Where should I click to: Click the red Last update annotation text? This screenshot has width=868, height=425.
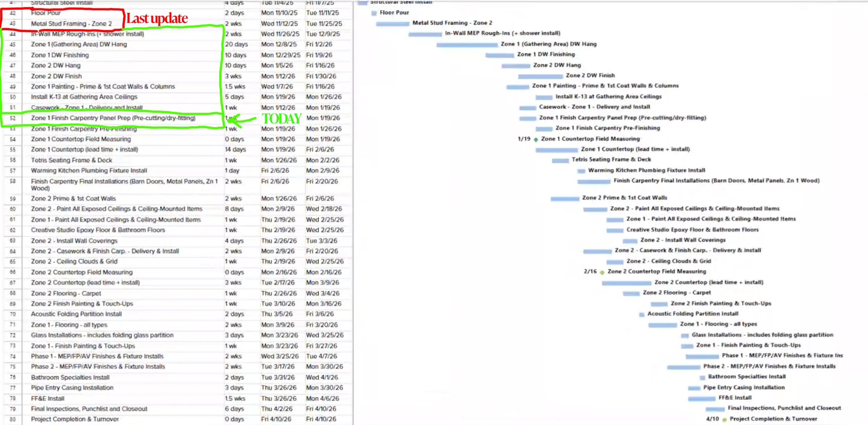click(157, 18)
